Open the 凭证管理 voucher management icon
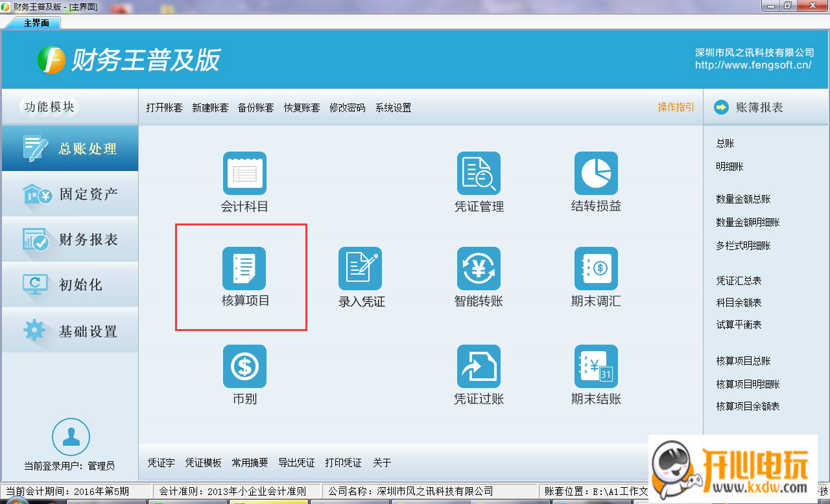The width and height of the screenshot is (830, 504). [479, 173]
